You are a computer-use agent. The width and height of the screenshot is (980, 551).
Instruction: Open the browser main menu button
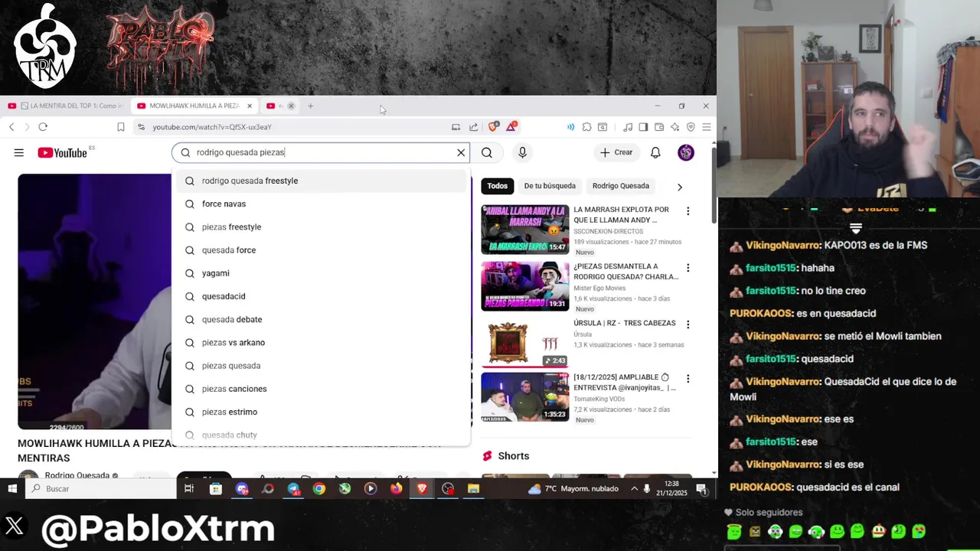(706, 127)
